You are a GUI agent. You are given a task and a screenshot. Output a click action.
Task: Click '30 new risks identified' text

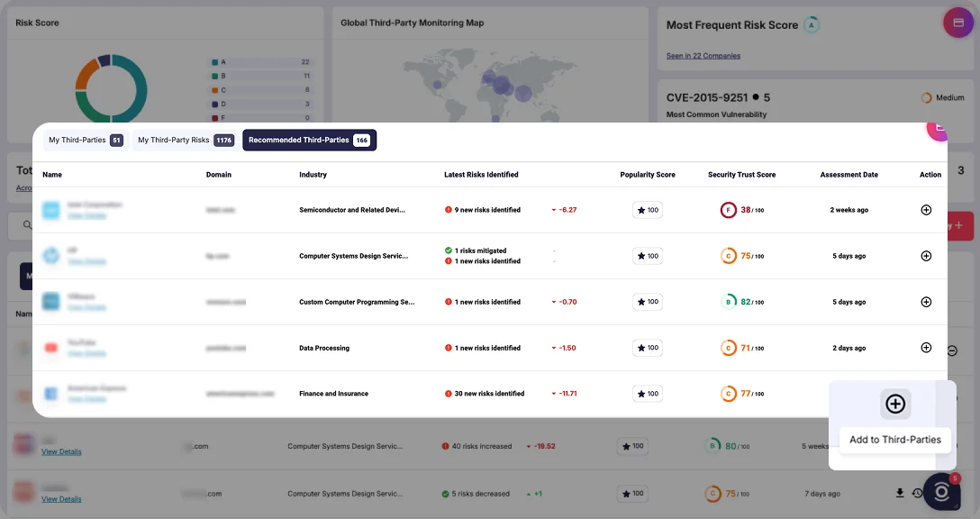[x=489, y=394]
